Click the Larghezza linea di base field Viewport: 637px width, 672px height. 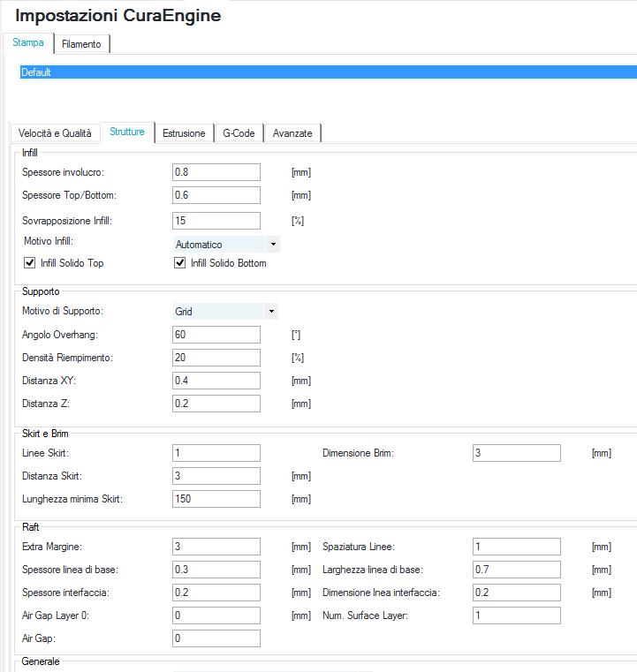coord(517,570)
